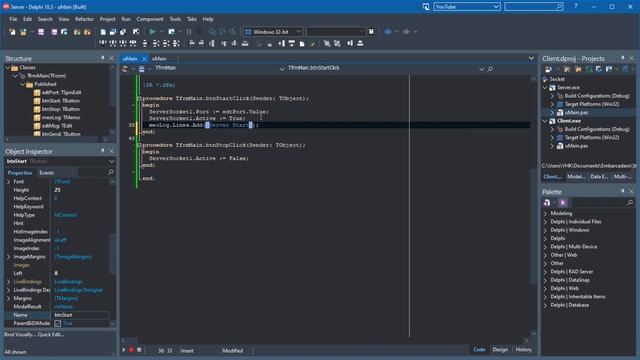The image size is (640, 360).
Task: Pin the Structure panel
Action: [102, 58]
